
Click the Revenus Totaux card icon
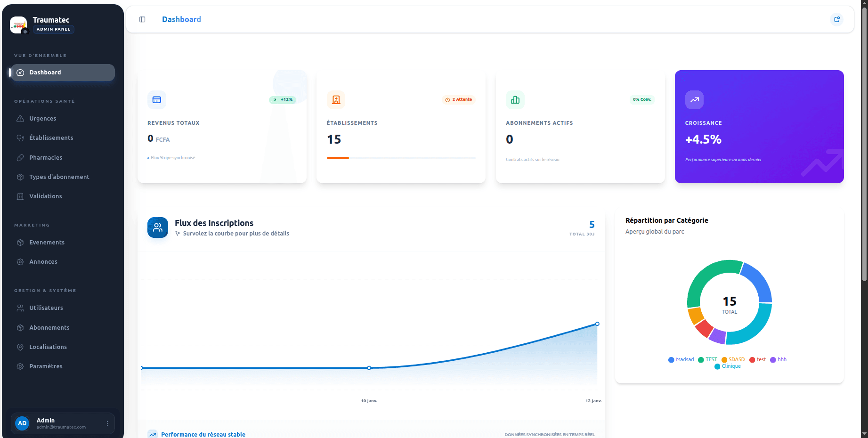pyautogui.click(x=157, y=100)
